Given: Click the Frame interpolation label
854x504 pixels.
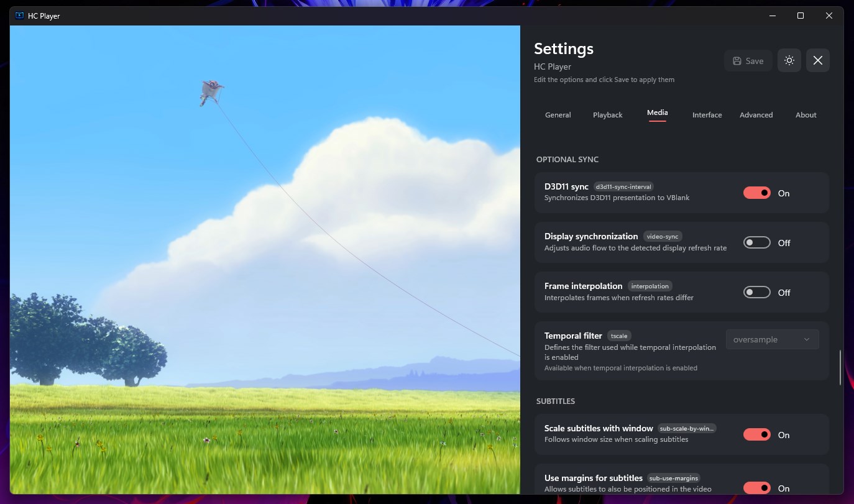Looking at the screenshot, I should pyautogui.click(x=583, y=286).
